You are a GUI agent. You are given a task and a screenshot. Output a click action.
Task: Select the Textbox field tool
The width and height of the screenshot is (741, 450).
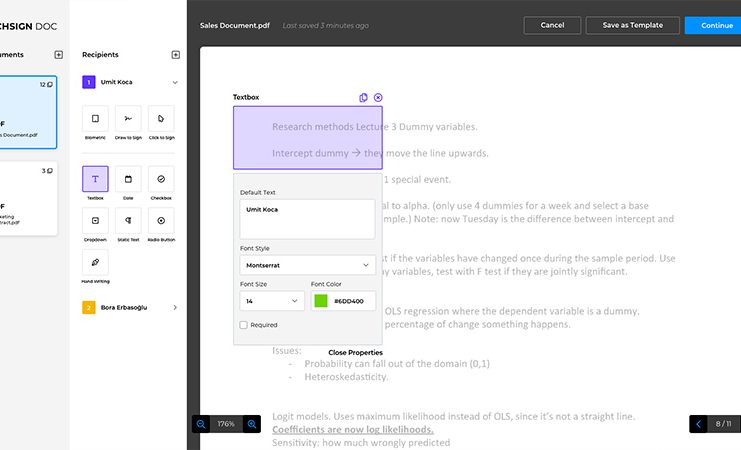click(x=95, y=179)
